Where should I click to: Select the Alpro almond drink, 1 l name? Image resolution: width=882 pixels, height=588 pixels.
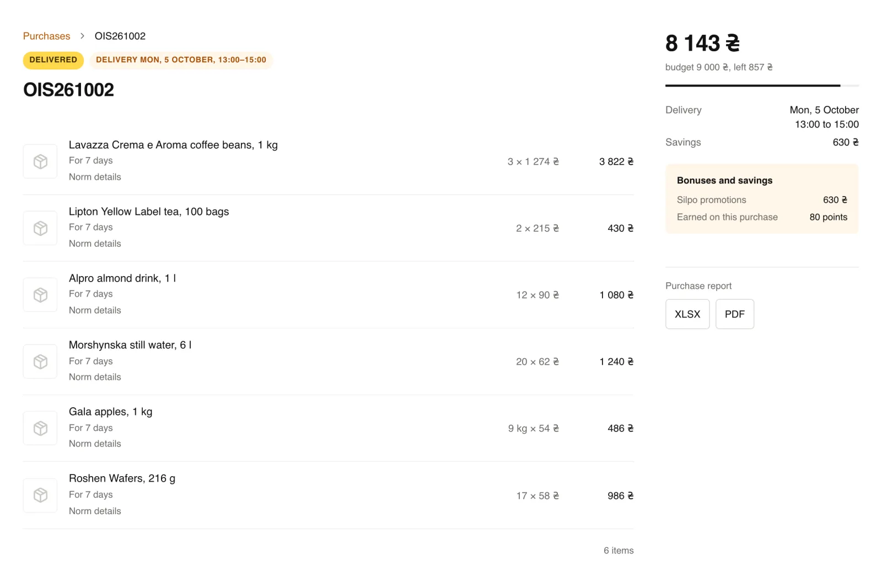(122, 278)
